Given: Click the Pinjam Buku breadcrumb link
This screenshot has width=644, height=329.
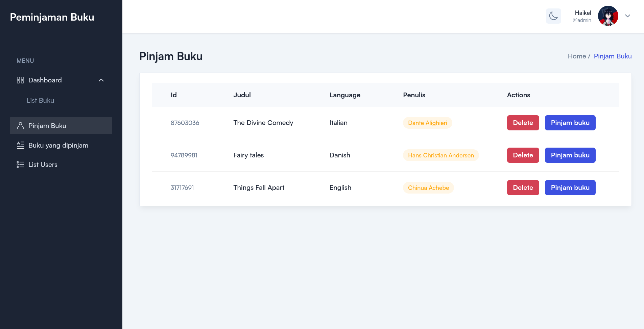Looking at the screenshot, I should point(613,56).
